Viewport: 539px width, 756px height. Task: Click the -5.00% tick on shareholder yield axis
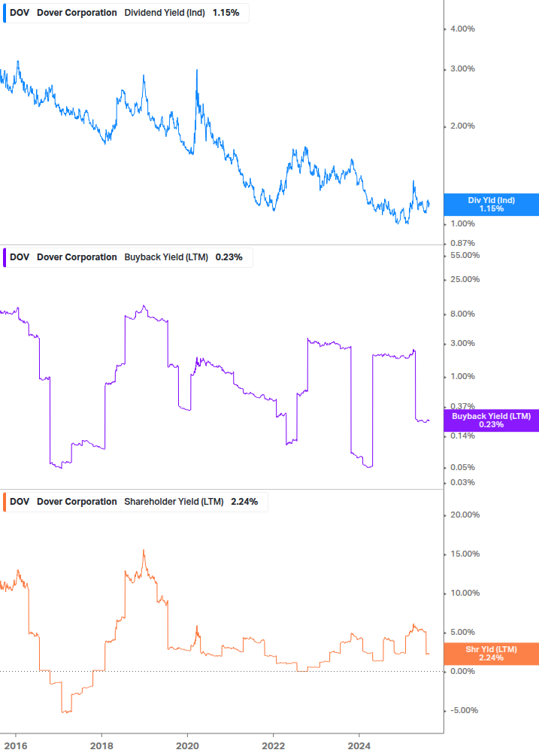[x=464, y=711]
